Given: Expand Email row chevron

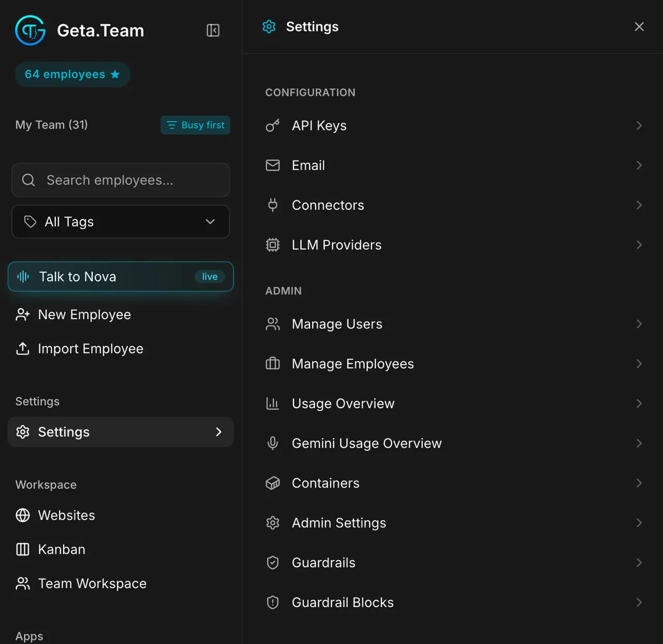Looking at the screenshot, I should click(x=639, y=165).
